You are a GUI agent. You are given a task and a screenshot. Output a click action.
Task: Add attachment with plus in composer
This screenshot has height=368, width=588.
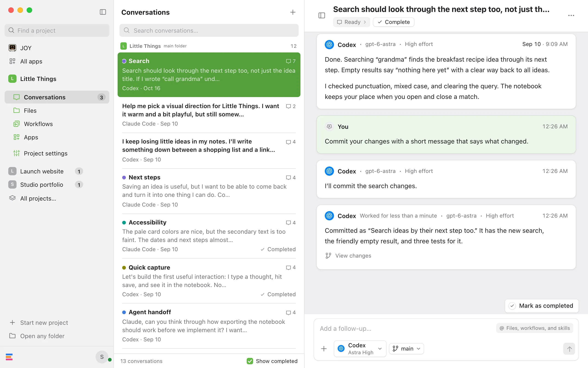(324, 349)
